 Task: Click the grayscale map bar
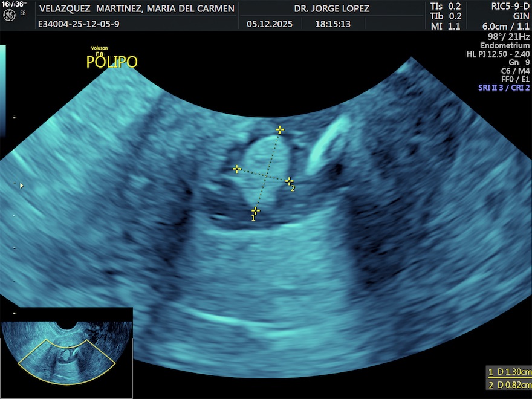tap(3, 91)
